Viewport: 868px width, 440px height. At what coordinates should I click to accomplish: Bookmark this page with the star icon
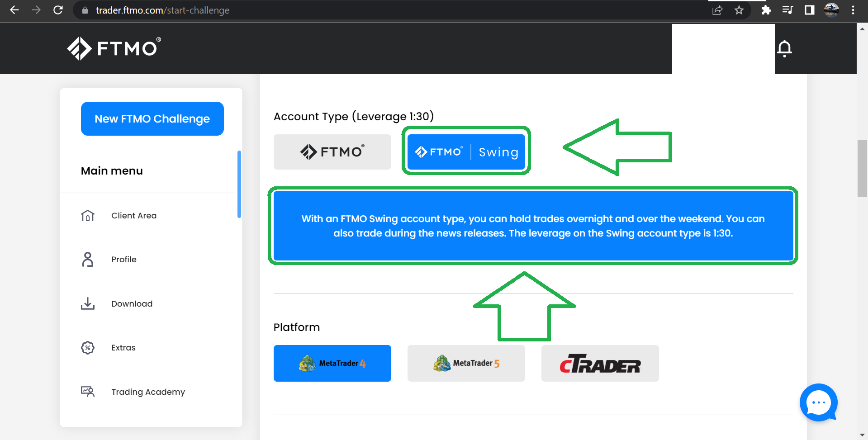739,10
